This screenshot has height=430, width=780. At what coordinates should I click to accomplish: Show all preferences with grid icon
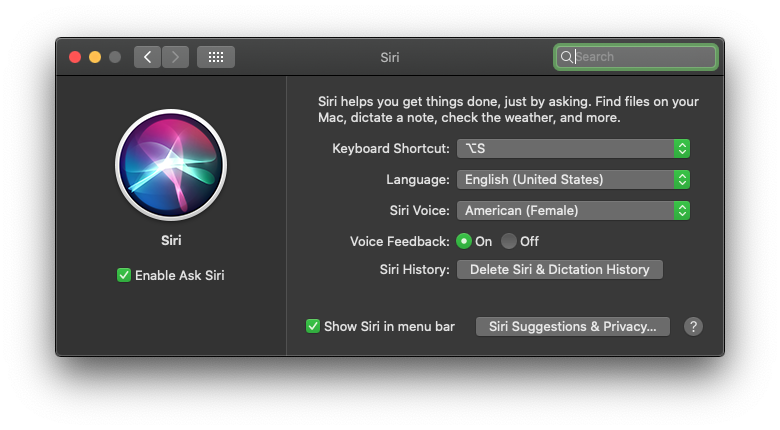tap(216, 57)
